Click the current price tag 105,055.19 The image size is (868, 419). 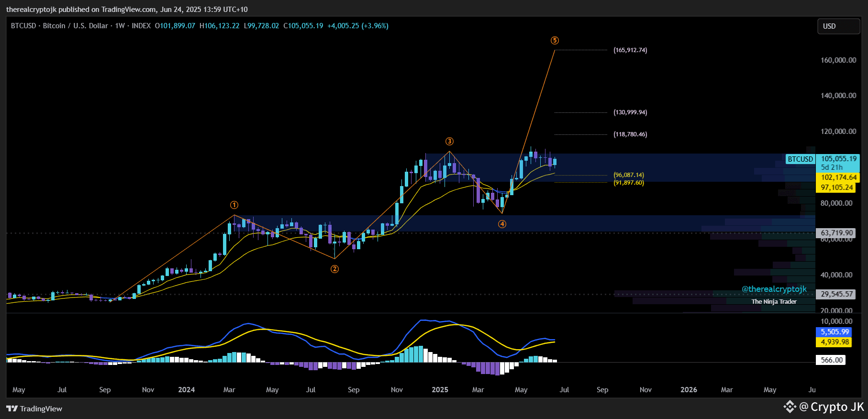pos(839,159)
